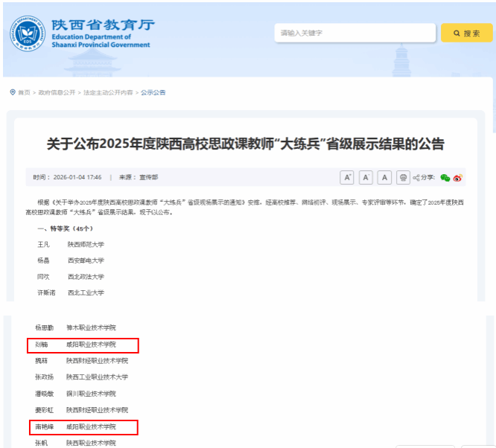Go to 首页 in breadcrumb

point(24,92)
